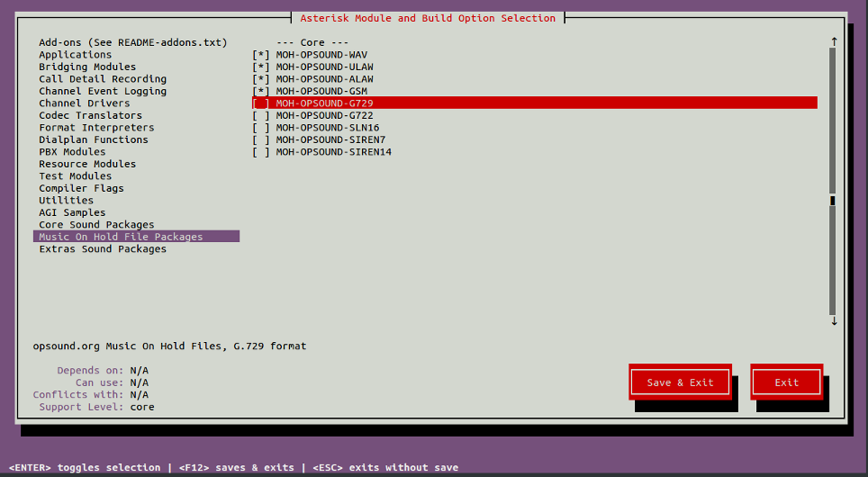Click the 'opsound.org Music On Hold Files' description

tap(169, 346)
